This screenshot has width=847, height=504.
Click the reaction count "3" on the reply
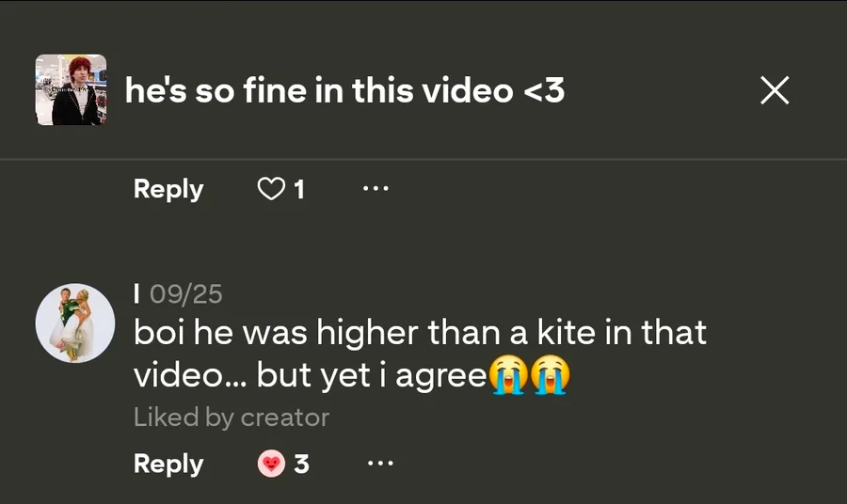(301, 464)
